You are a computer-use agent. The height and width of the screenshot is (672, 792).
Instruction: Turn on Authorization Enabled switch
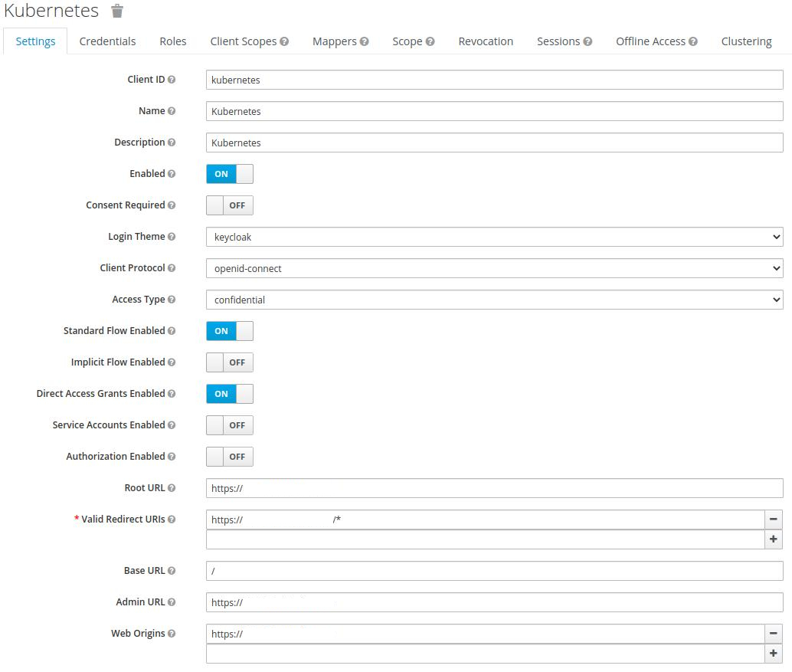coord(230,456)
